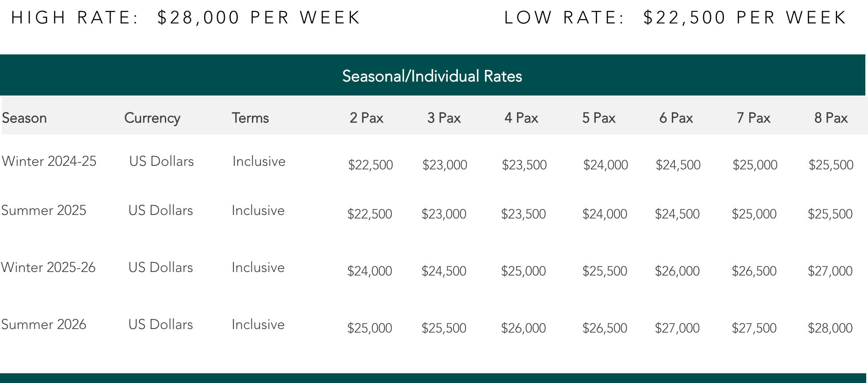Screen dimensions: 868x383
Task: Click the Winter 2024-25 season row label
Action: click(49, 161)
